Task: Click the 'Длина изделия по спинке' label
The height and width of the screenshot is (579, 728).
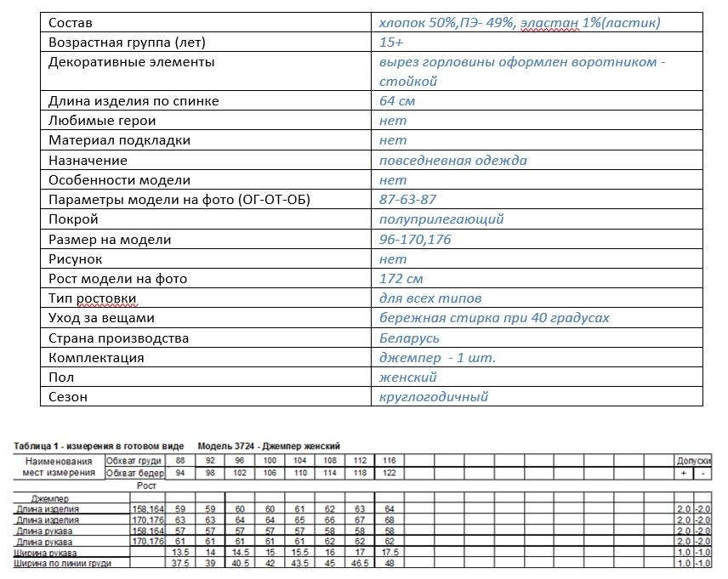Action: (134, 101)
